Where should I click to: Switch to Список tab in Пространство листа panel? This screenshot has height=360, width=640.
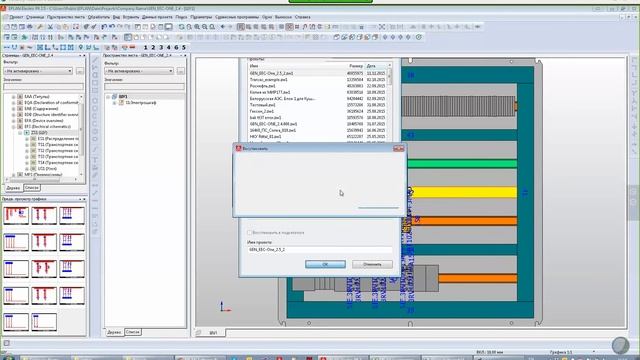point(133,332)
